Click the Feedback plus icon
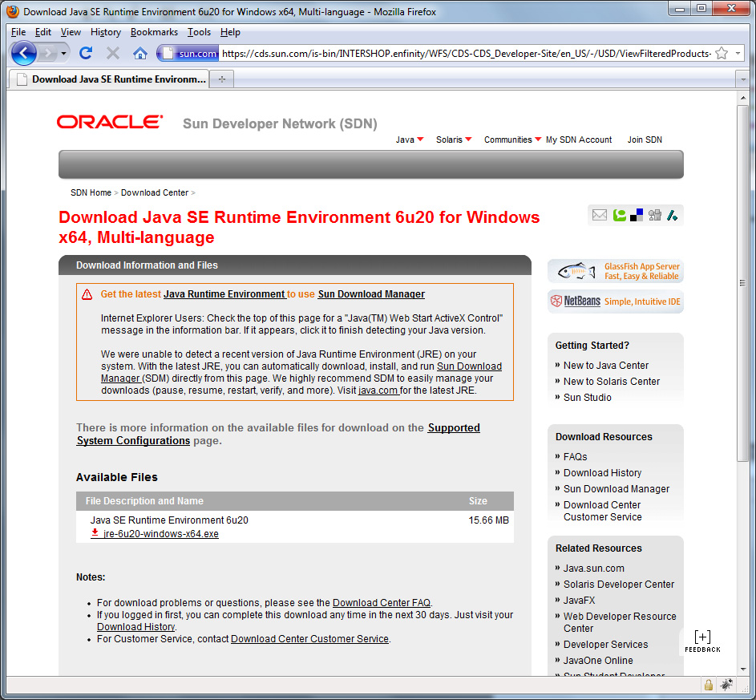Screen dimensions: 756x700 [702, 637]
